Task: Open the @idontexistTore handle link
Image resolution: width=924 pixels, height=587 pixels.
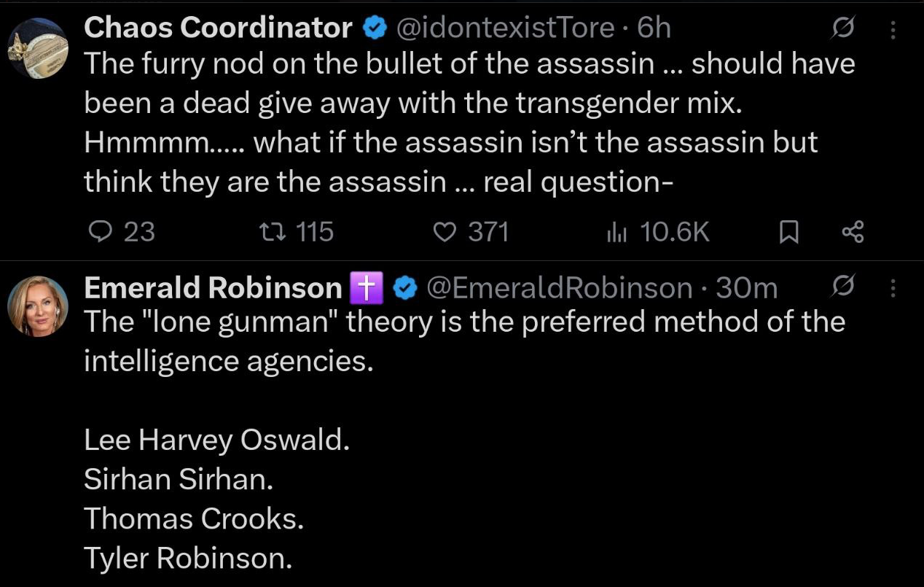Action: pyautogui.click(x=505, y=28)
